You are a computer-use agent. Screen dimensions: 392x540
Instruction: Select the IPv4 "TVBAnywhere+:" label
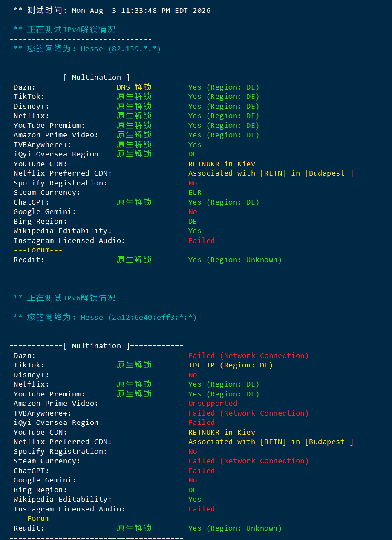pos(43,145)
